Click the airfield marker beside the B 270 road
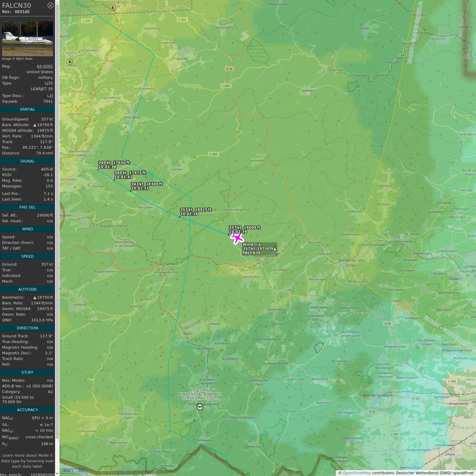This screenshot has width=476, height=476. [x=112, y=7]
